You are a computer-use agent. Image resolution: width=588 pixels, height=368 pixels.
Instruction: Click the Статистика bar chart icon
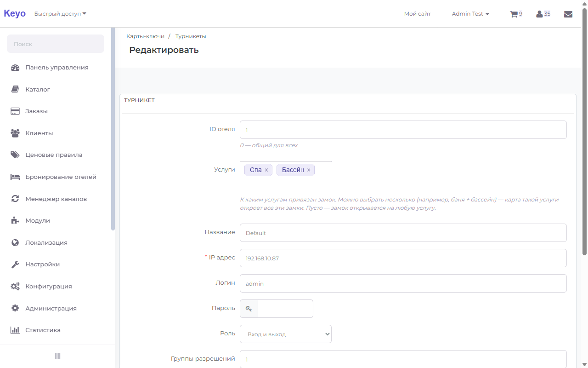tap(15, 330)
